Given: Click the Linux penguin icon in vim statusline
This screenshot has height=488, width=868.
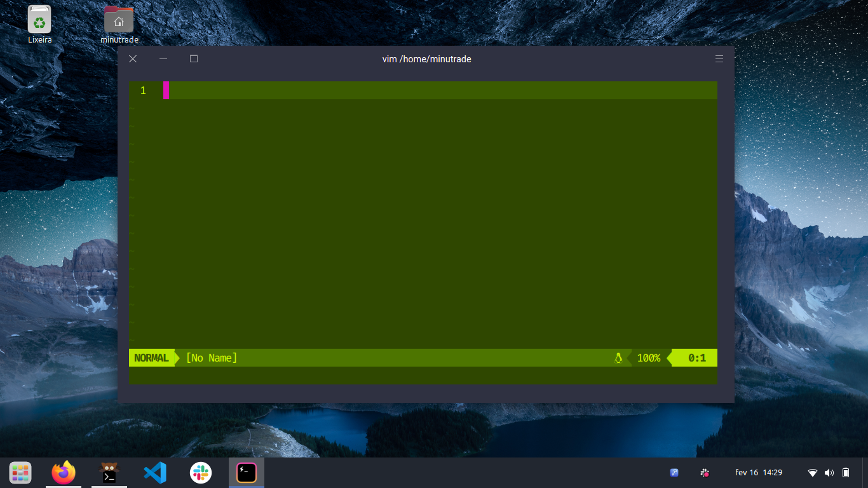Looking at the screenshot, I should coord(618,358).
